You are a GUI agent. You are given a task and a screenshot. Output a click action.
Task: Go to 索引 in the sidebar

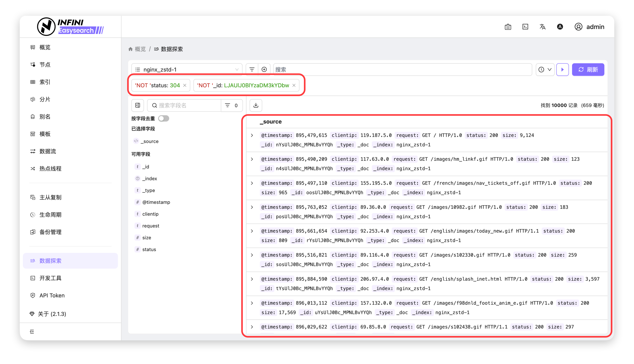[x=45, y=82]
